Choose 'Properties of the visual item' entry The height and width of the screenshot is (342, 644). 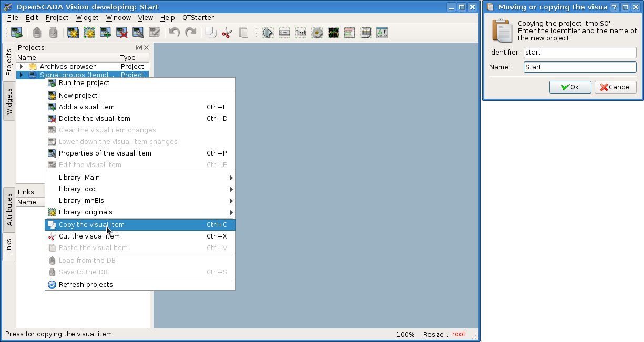coord(140,153)
